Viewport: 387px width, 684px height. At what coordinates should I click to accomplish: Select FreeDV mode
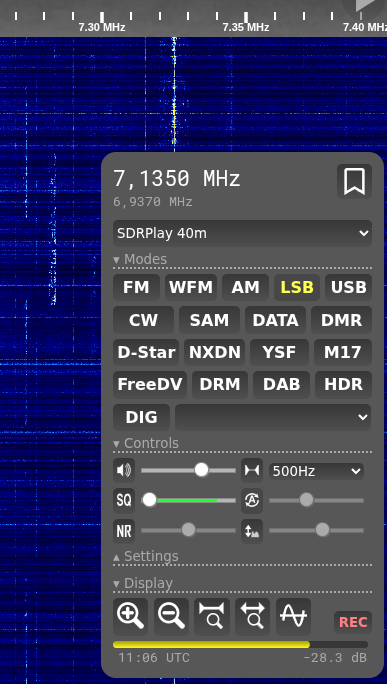150,385
